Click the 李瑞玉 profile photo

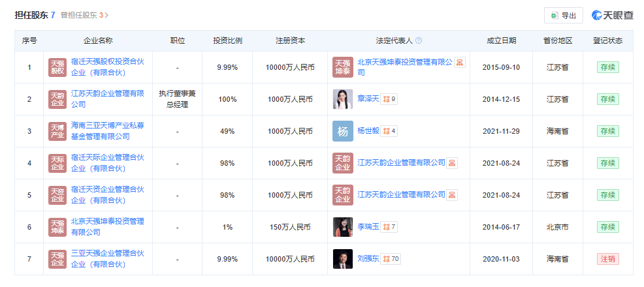[343, 227]
